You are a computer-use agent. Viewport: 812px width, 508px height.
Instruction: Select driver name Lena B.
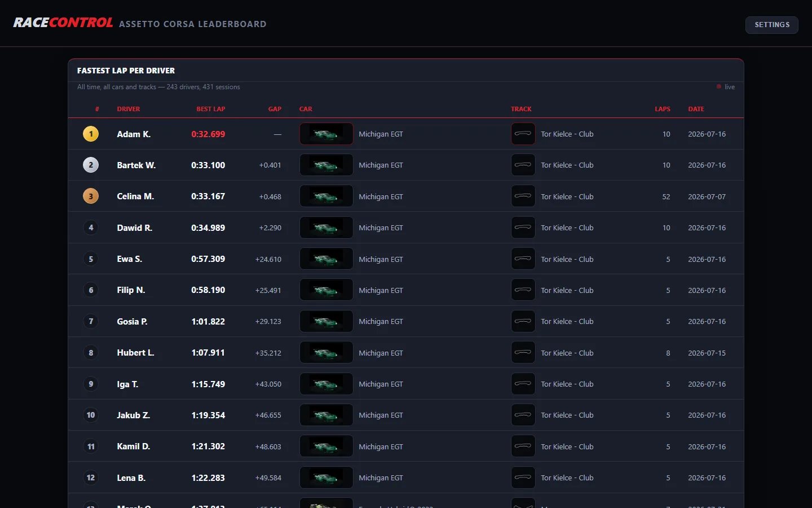[x=131, y=478]
